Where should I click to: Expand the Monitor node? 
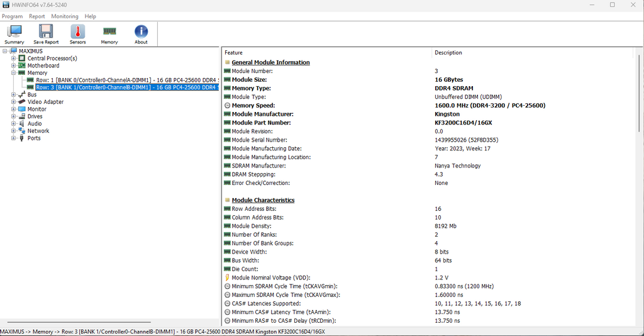click(14, 109)
